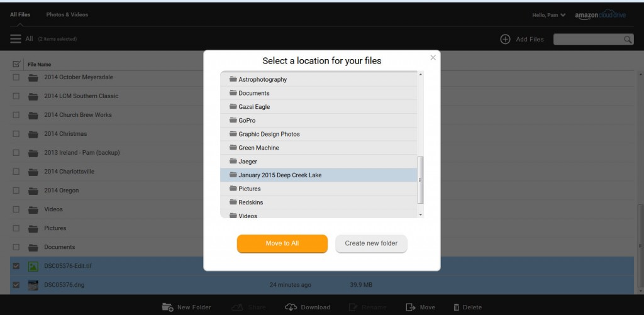Click the search magnifier icon
Viewport: 644px width, 315px height.
(x=628, y=40)
